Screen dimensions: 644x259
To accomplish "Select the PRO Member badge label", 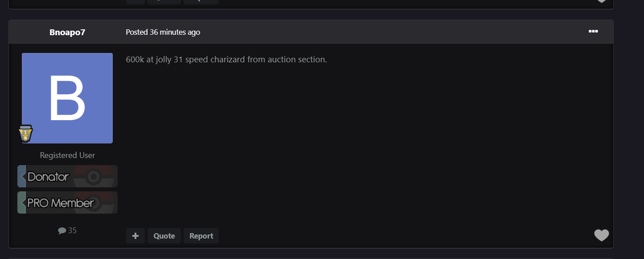I will pyautogui.click(x=61, y=203).
